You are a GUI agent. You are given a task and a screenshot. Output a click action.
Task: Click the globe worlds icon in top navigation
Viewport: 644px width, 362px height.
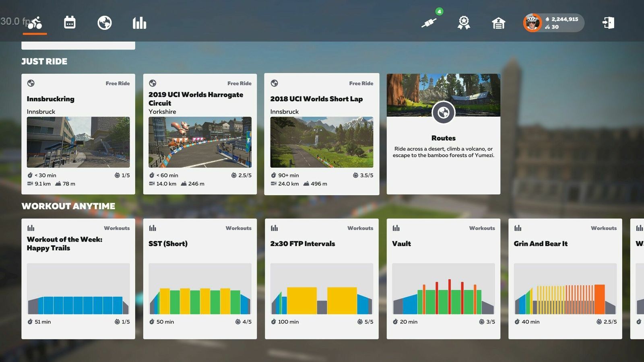(x=105, y=23)
